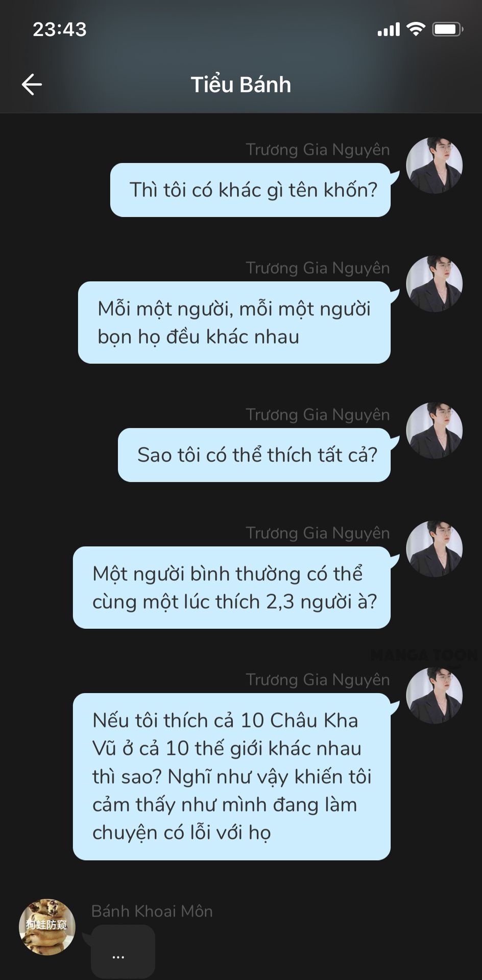Screen dimensions: 482x980
Task: Tap avatar beside 'Một người bình thường' message
Action: tap(434, 548)
